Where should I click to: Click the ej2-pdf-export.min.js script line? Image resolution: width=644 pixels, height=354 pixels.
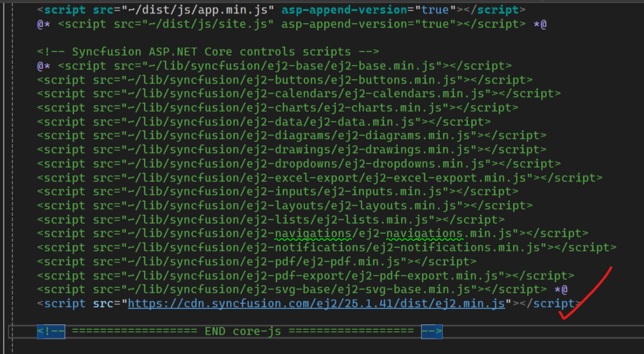click(x=306, y=275)
